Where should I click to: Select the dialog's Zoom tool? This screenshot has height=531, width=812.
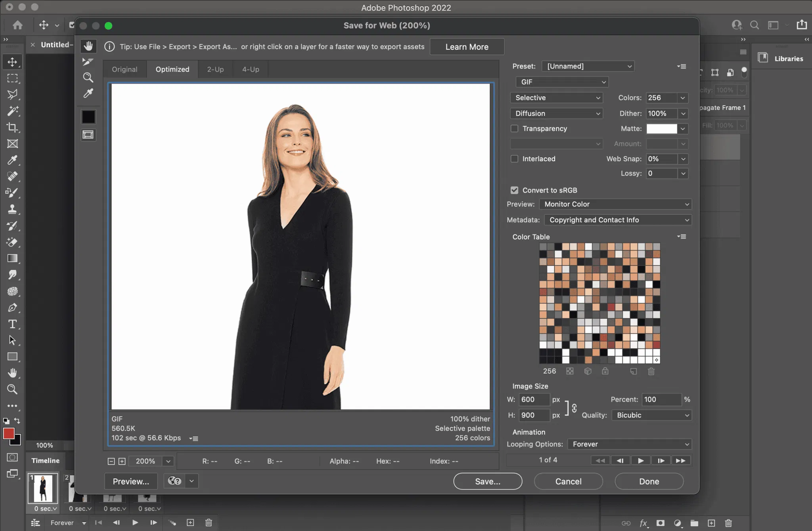click(x=88, y=77)
